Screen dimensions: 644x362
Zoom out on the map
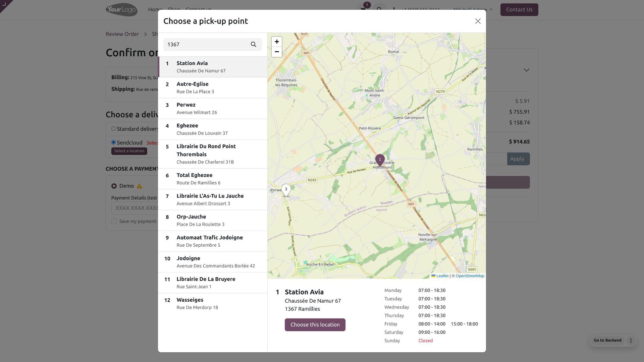click(x=276, y=52)
